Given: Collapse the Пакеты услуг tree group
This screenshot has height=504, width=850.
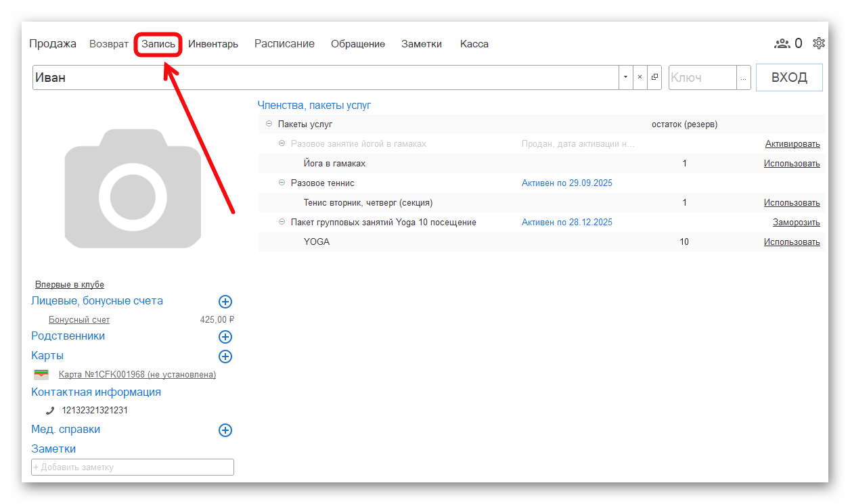Looking at the screenshot, I should pos(269,124).
